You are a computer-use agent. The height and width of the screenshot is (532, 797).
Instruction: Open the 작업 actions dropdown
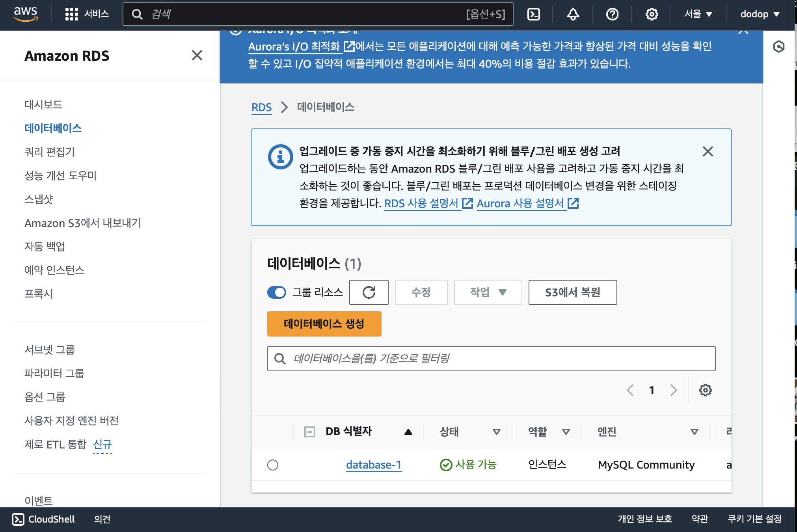pos(488,292)
